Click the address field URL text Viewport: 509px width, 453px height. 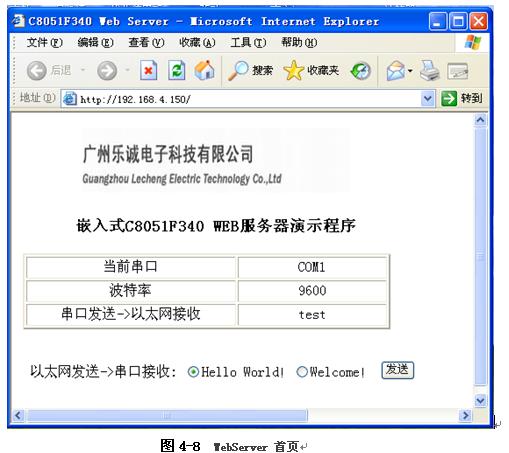point(135,99)
